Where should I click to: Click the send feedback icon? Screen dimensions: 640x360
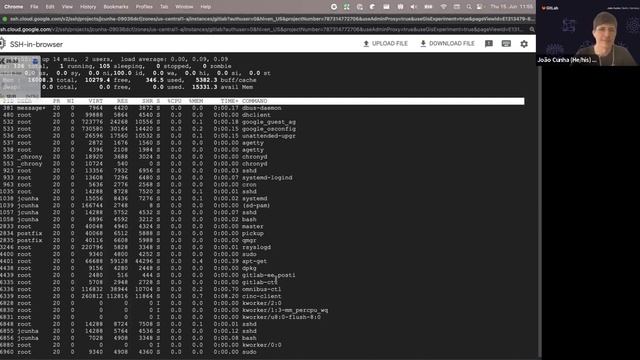(489, 44)
